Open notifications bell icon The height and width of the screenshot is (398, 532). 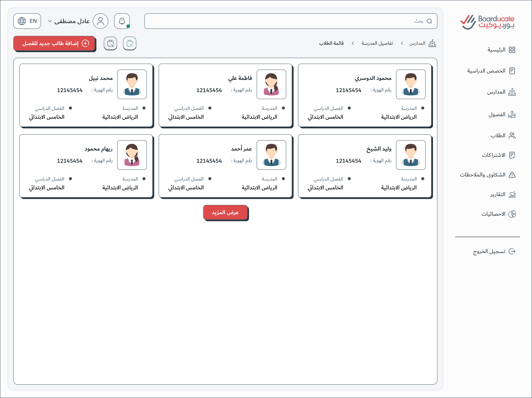point(122,21)
